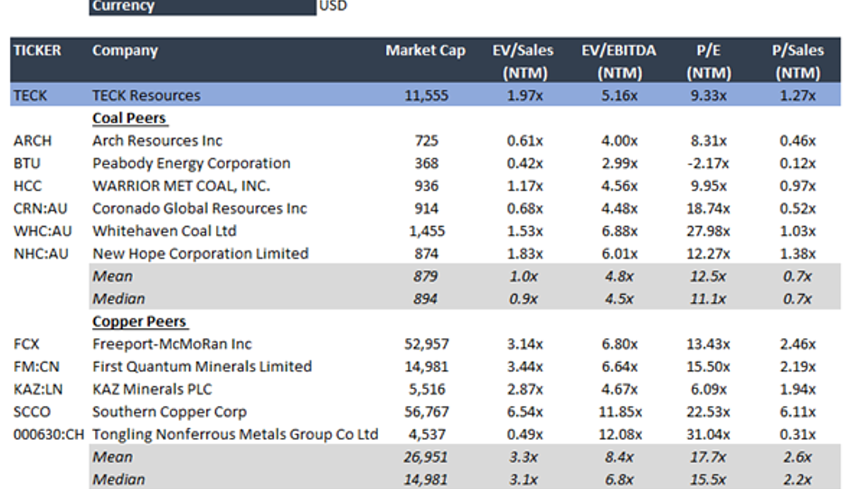868x489 pixels.
Task: Select the TECK Resources company name
Action: tap(147, 95)
